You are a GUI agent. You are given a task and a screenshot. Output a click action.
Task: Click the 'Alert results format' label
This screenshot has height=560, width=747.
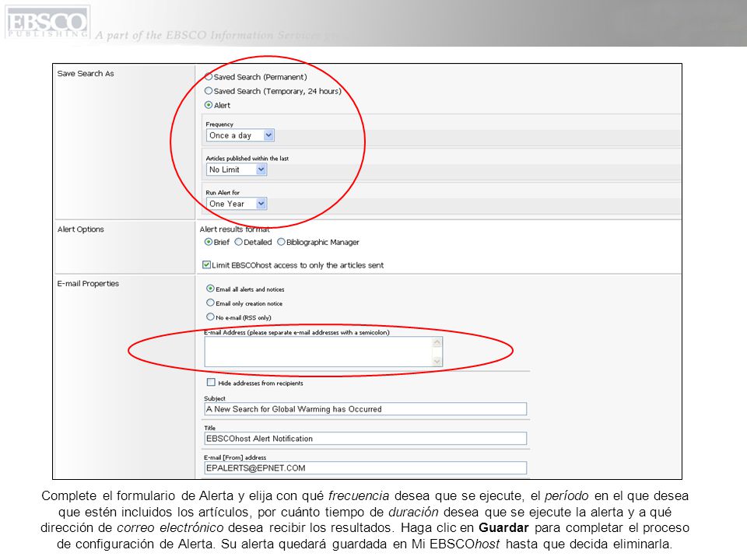coord(234,229)
